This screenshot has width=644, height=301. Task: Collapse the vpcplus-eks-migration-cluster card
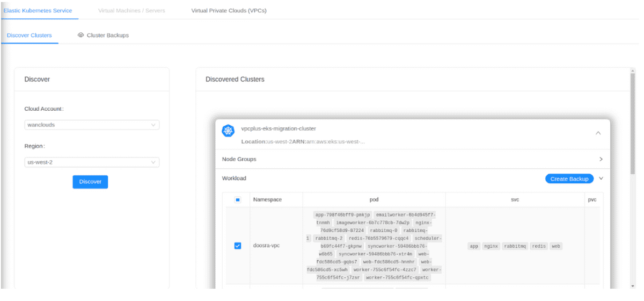tap(598, 133)
